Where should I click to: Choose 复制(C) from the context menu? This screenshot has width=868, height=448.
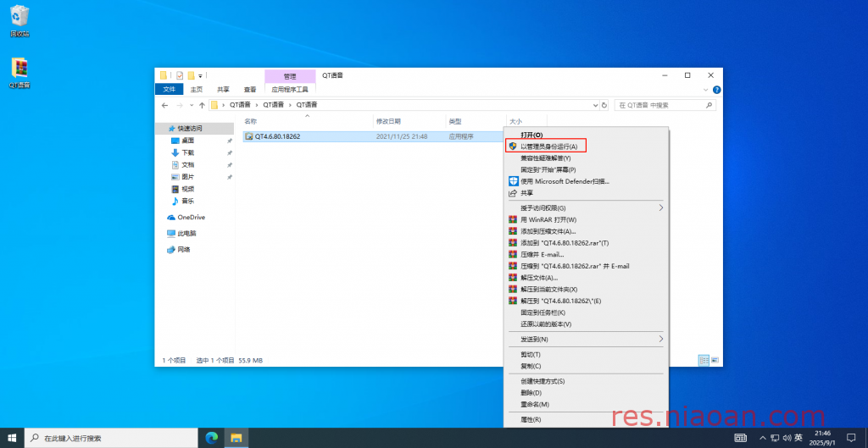pos(587,366)
